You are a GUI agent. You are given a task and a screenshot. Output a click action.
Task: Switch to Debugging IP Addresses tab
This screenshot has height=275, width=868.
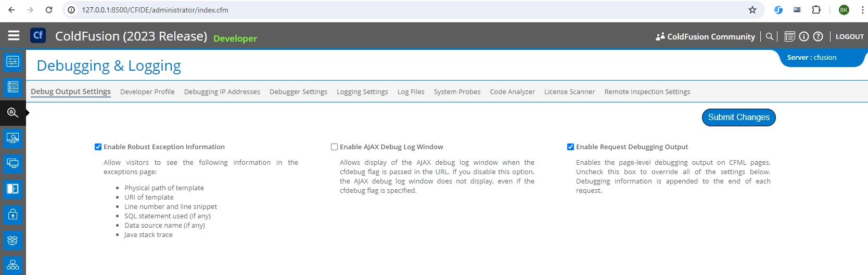(x=222, y=91)
